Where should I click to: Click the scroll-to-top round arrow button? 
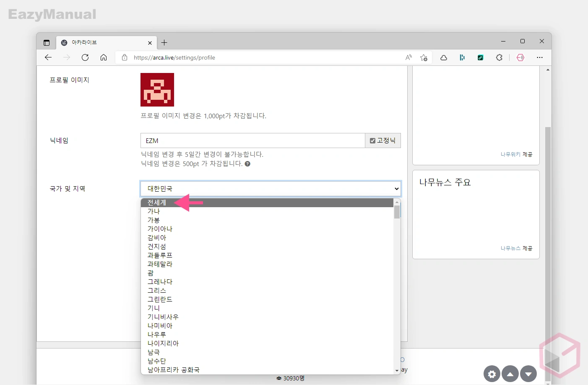(x=510, y=374)
